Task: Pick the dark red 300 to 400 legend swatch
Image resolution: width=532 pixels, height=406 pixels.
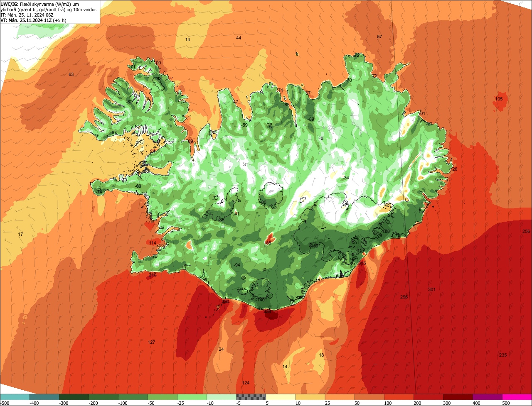Action: pos(458,397)
